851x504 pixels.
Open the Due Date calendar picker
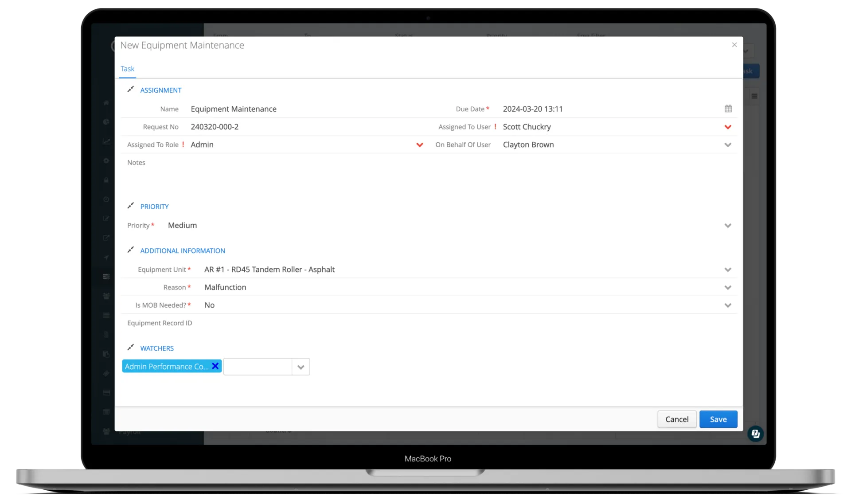click(x=728, y=109)
